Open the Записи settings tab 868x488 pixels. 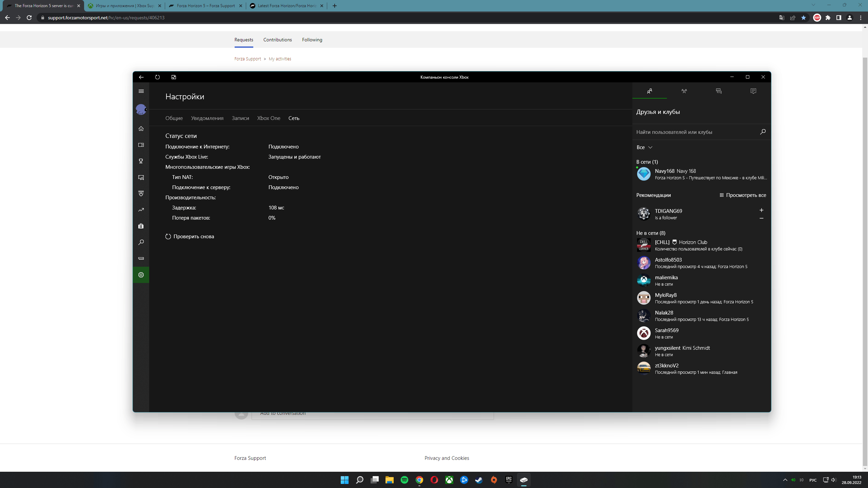240,118
